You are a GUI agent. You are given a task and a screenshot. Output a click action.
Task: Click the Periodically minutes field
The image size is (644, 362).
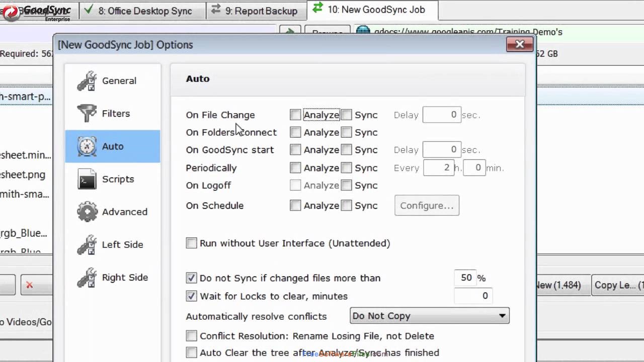click(474, 168)
